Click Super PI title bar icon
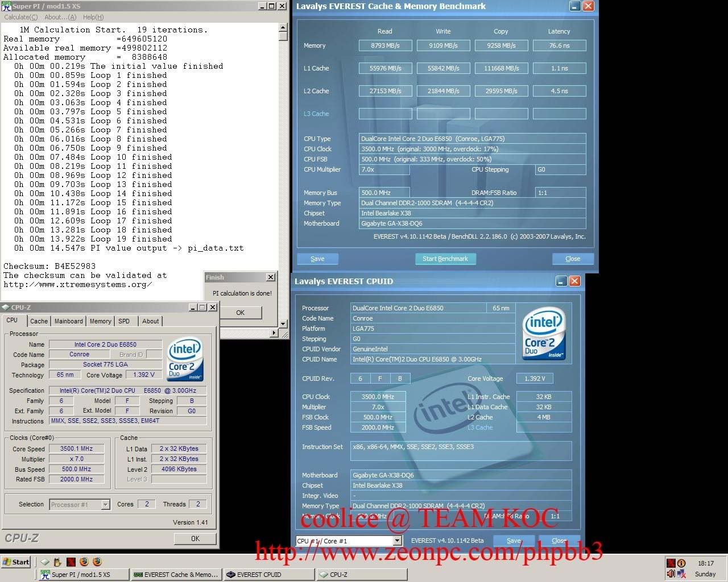This screenshot has height=582, width=728. pos(6,6)
